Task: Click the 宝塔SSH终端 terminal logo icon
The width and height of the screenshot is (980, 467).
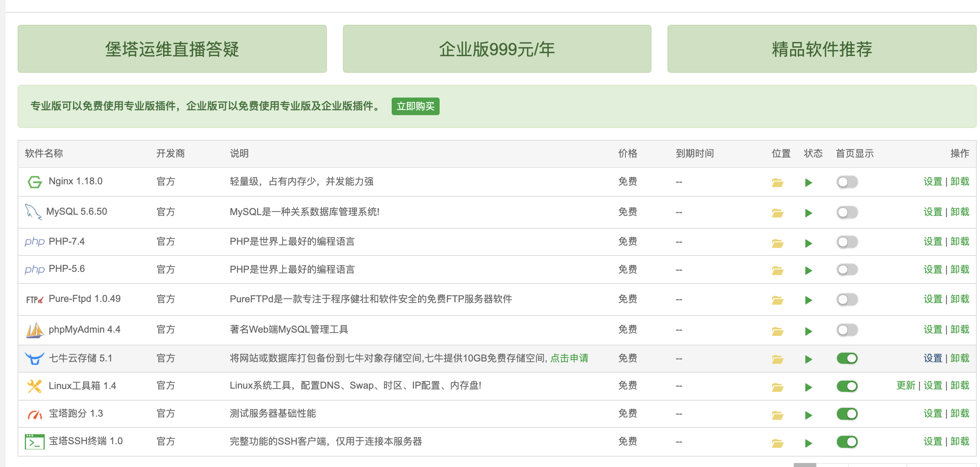Action: click(x=35, y=442)
